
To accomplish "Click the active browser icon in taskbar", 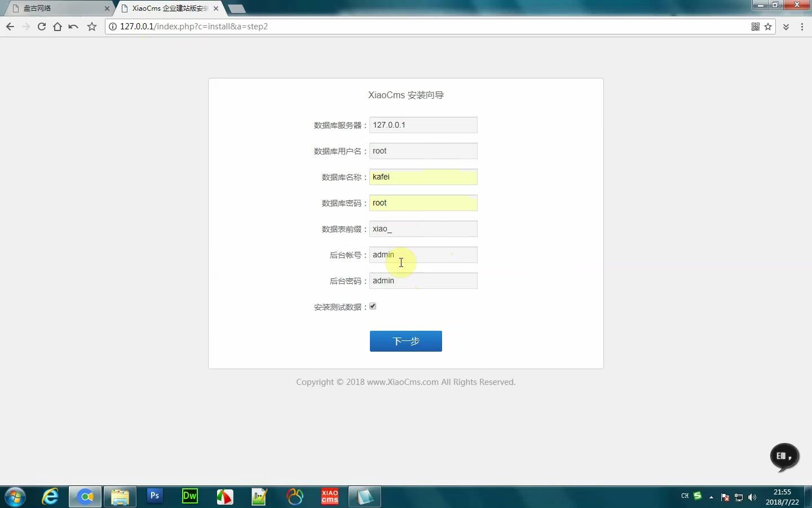I will tap(85, 497).
